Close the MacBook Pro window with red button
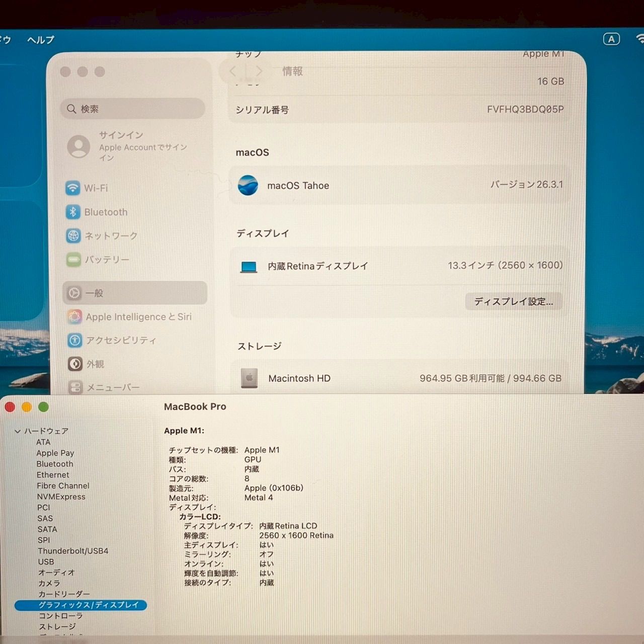Image resolution: width=644 pixels, height=644 pixels. 10,407
